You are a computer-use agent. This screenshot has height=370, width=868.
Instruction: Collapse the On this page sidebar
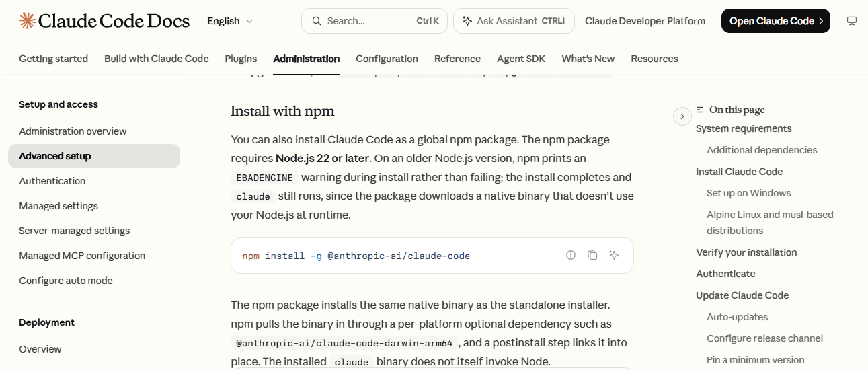pos(682,116)
